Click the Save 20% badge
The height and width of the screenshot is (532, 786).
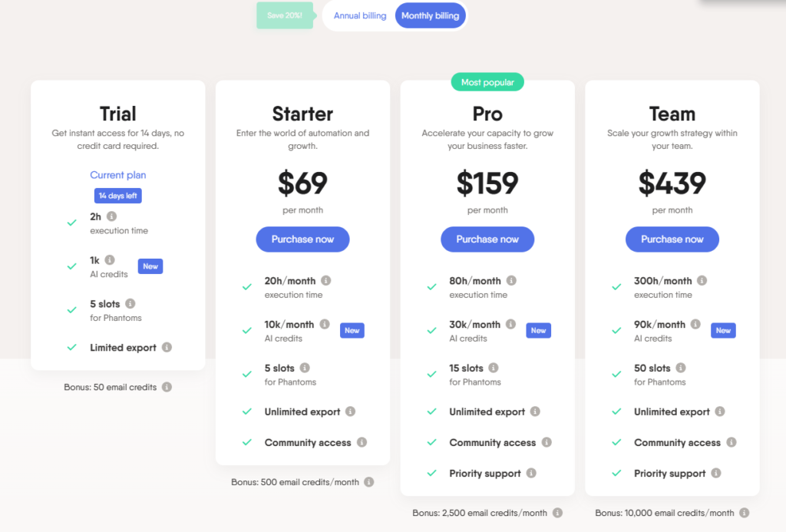[x=285, y=15]
